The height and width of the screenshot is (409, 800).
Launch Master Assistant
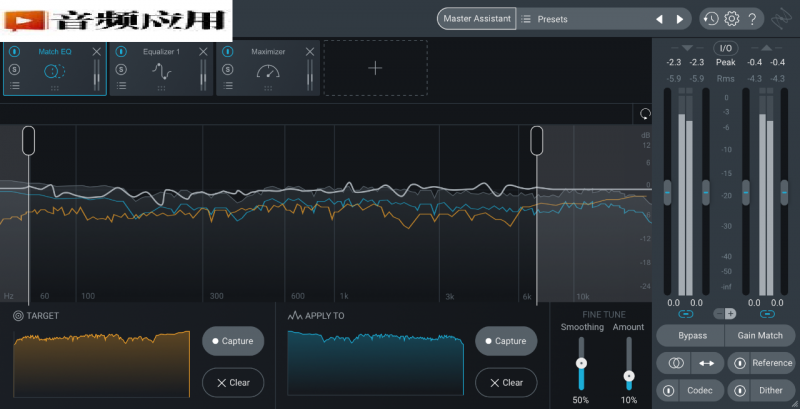pyautogui.click(x=477, y=19)
